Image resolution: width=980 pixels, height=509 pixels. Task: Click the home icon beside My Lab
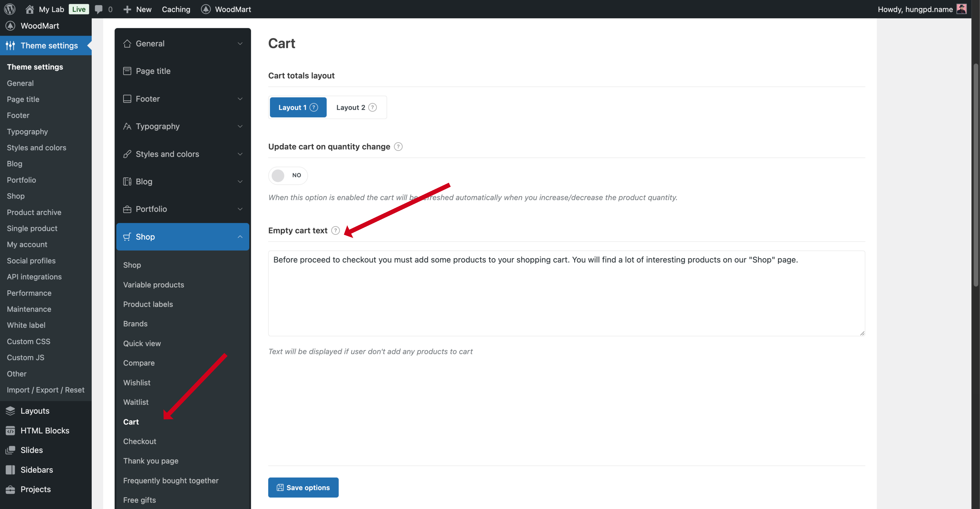[x=30, y=9]
